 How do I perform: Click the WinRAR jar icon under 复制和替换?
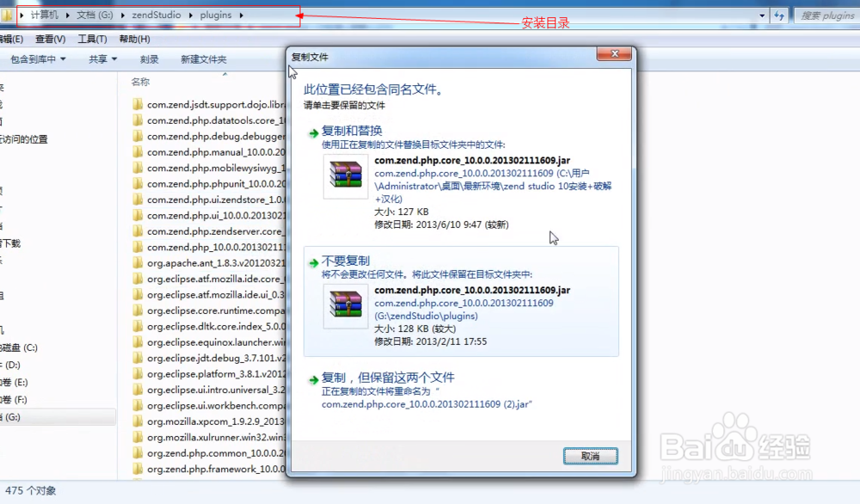(x=346, y=176)
